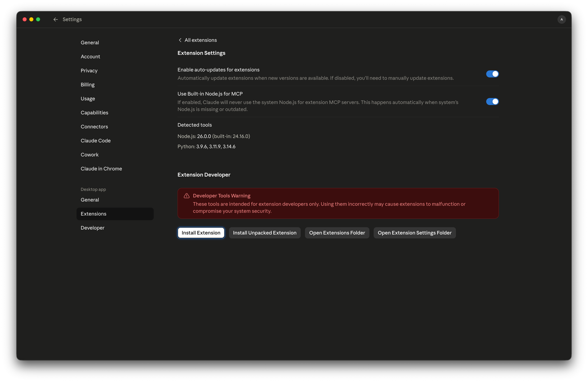Click the Extension Settings heading

point(201,53)
